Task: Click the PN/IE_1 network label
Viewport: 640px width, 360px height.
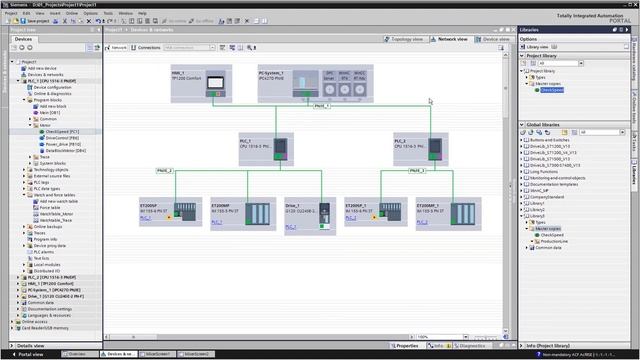Action: (322, 106)
